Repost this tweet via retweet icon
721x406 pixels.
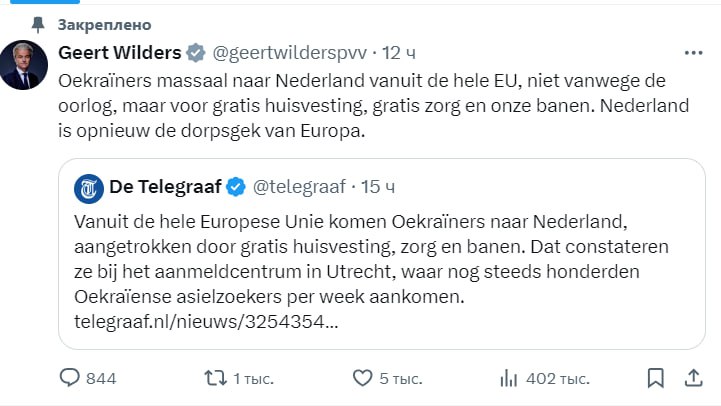click(215, 378)
